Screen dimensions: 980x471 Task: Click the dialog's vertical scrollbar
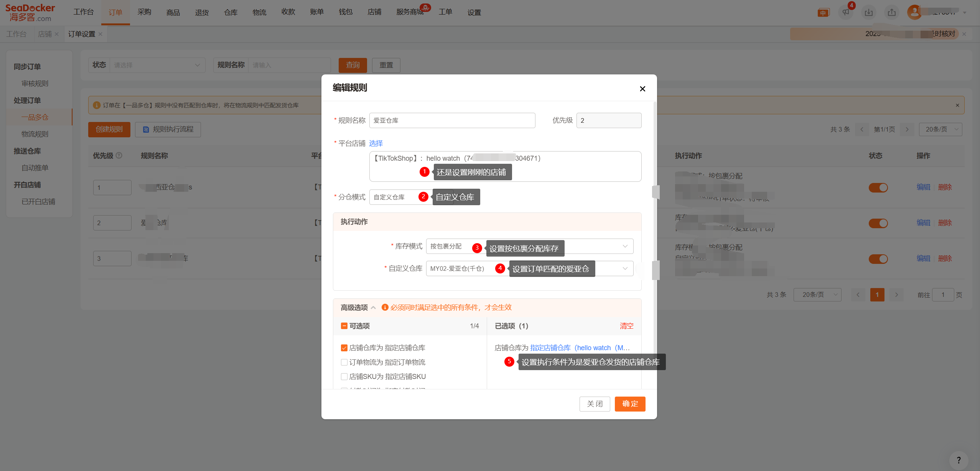coord(655,230)
